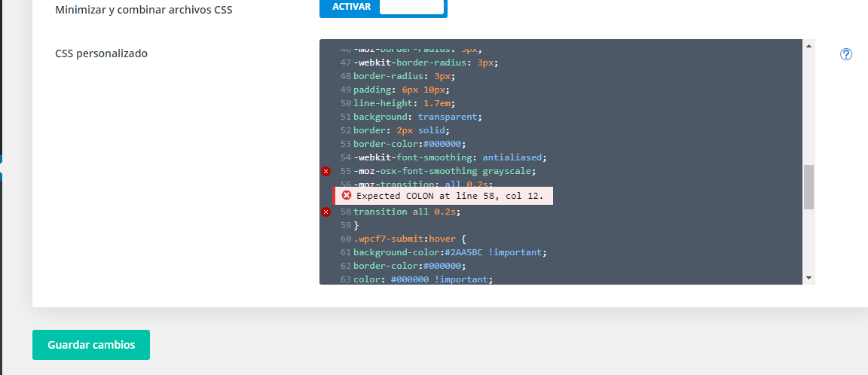Place cursor on background: transparent line
This screenshot has height=375, width=868.
coord(417,117)
